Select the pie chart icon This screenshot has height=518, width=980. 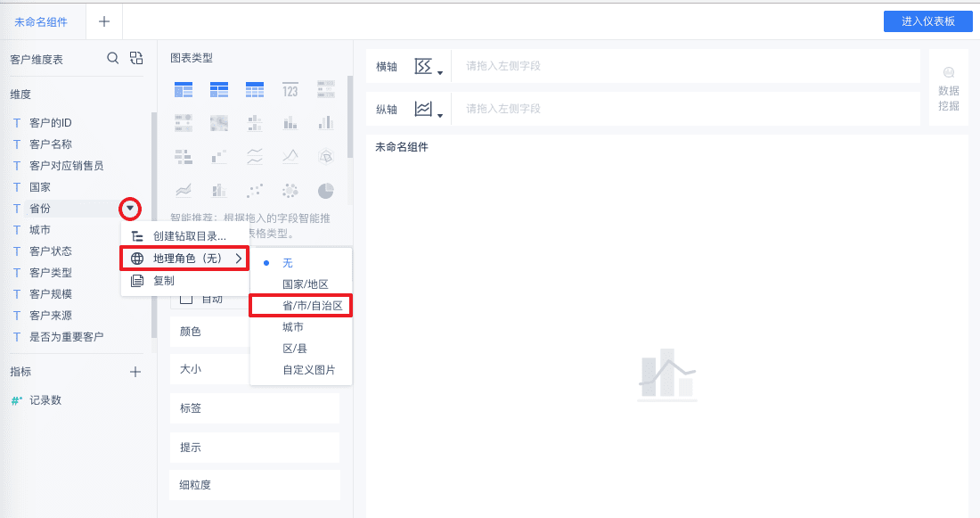[325, 190]
